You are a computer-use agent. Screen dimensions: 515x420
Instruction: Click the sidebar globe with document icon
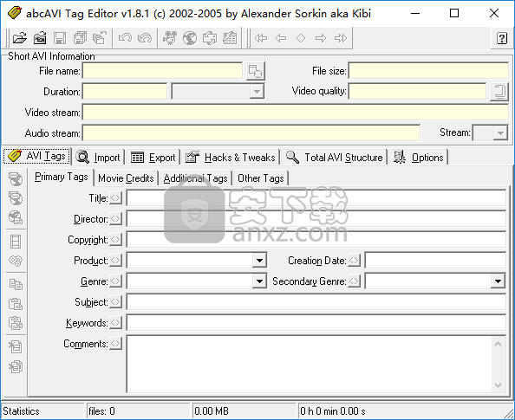coord(16,217)
